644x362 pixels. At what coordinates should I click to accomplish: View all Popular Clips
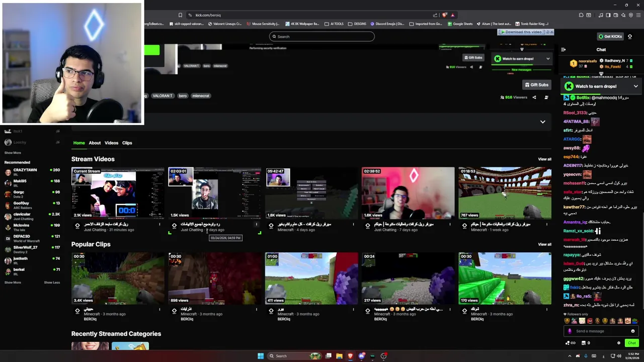[x=544, y=244]
